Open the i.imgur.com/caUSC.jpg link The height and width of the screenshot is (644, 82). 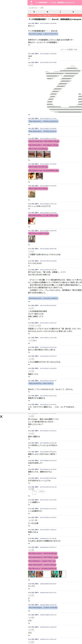(38, 167)
